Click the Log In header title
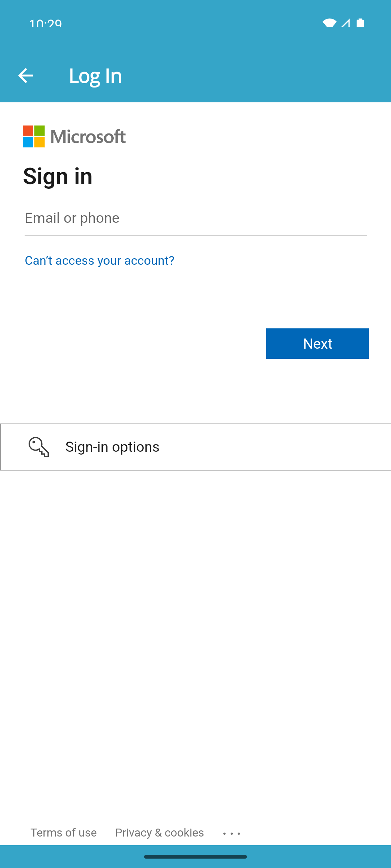 coord(96,76)
